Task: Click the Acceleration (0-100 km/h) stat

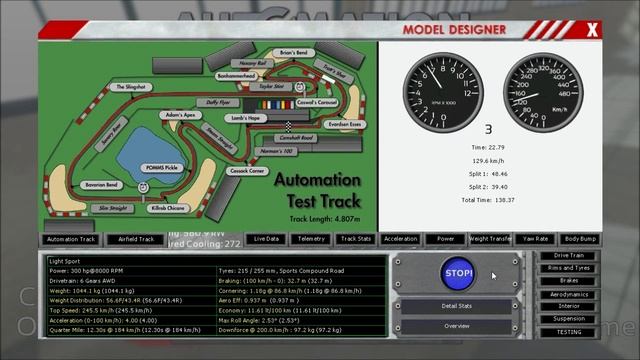Action: [103, 321]
